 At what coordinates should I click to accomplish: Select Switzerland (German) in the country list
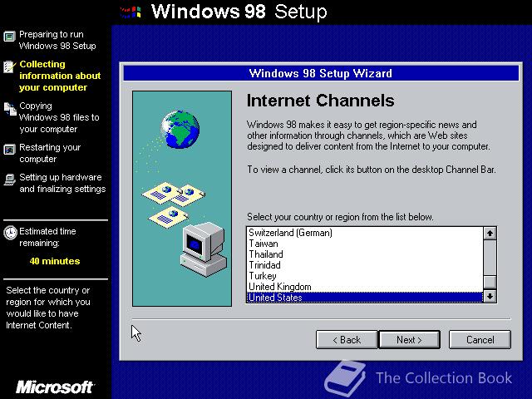click(365, 233)
